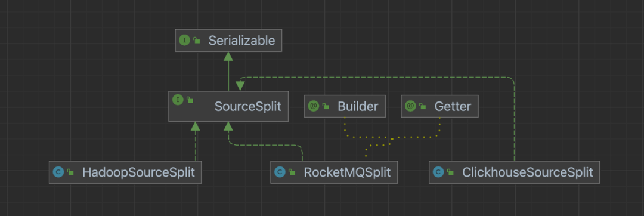Click the ClickhouseSourceSplit class icon
Image resolution: width=644 pixels, height=216 pixels.
(438, 172)
